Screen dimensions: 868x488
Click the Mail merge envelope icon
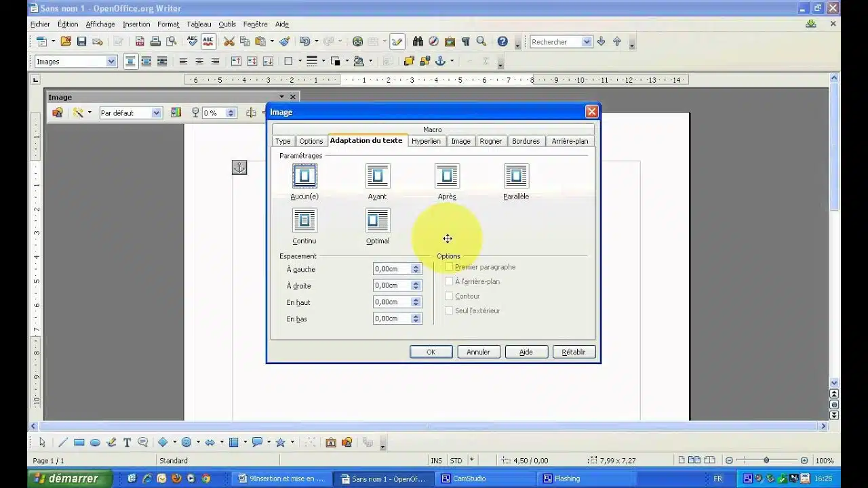[98, 41]
